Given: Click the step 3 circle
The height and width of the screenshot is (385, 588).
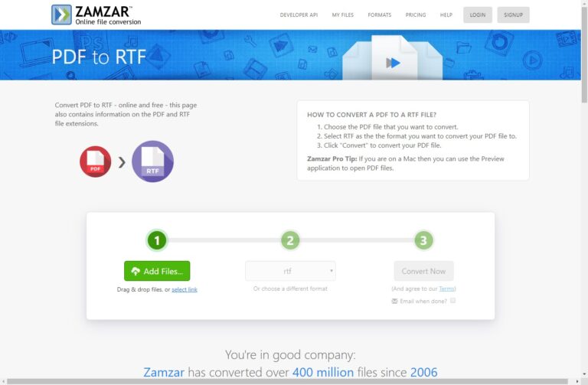Looking at the screenshot, I should [x=423, y=240].
